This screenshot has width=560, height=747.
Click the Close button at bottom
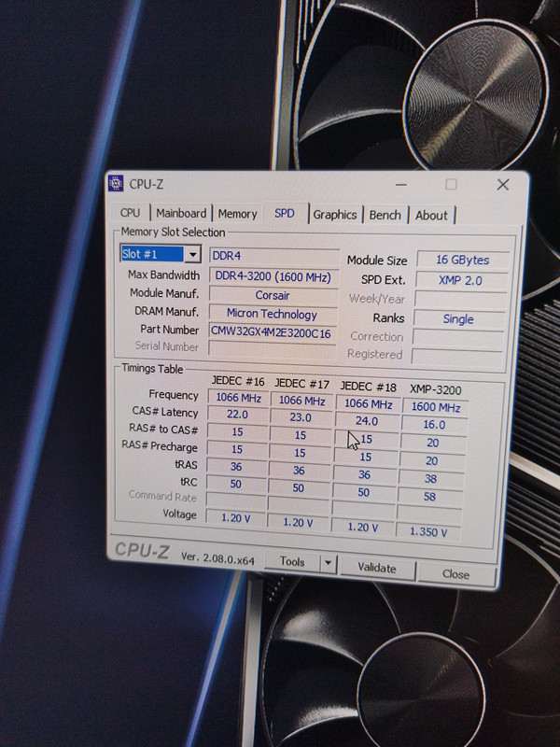(455, 574)
